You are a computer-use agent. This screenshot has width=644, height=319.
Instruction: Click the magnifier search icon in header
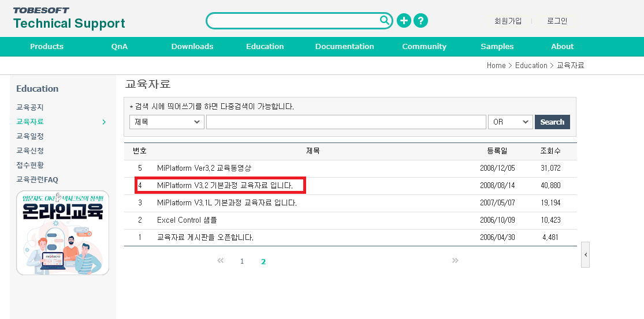tap(385, 20)
